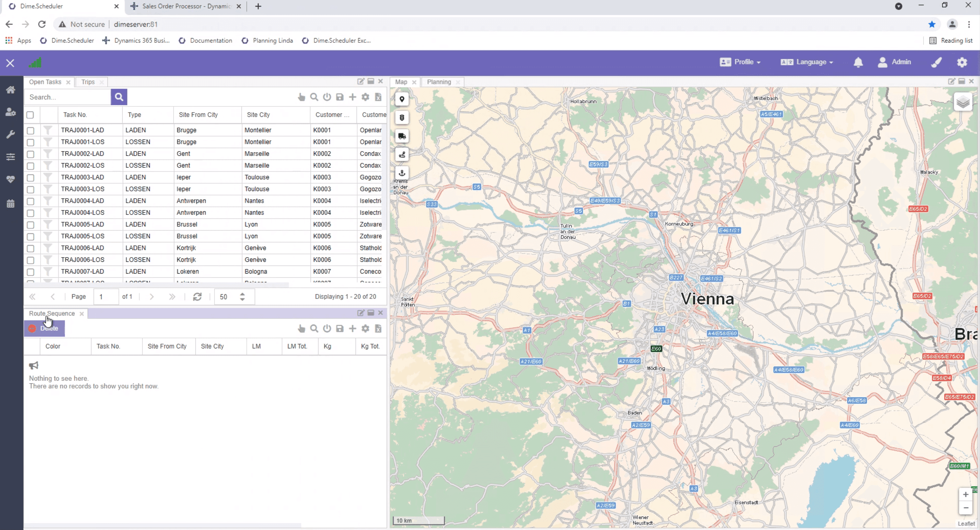Open the filter for row TRAJ0002-LAD
This screenshot has height=530, width=980.
48,154
